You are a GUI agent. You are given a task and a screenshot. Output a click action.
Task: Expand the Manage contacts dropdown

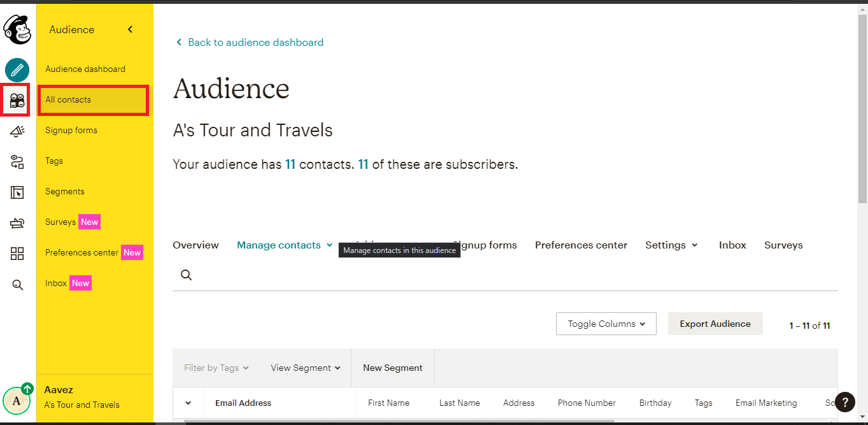point(285,245)
